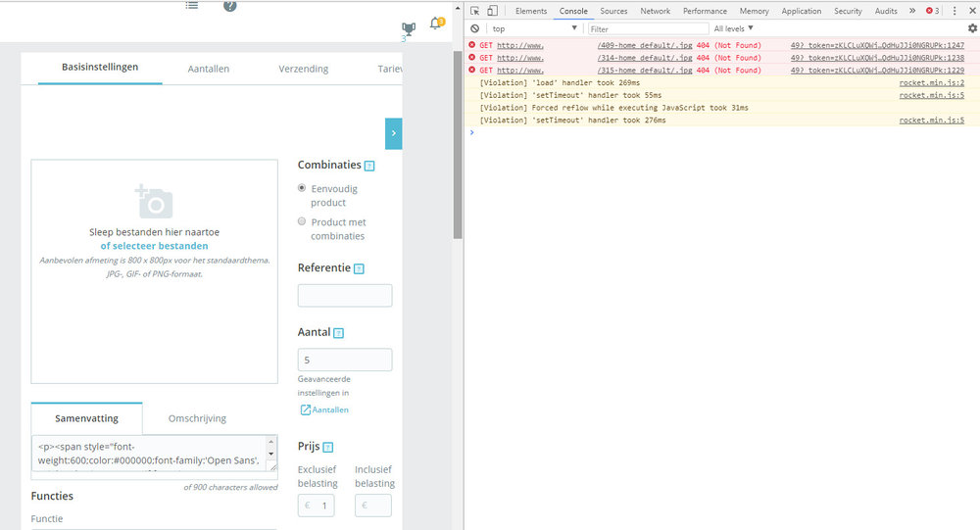The width and height of the screenshot is (980, 530).
Task: Select Eenvoudig product radio button
Action: pos(302,187)
